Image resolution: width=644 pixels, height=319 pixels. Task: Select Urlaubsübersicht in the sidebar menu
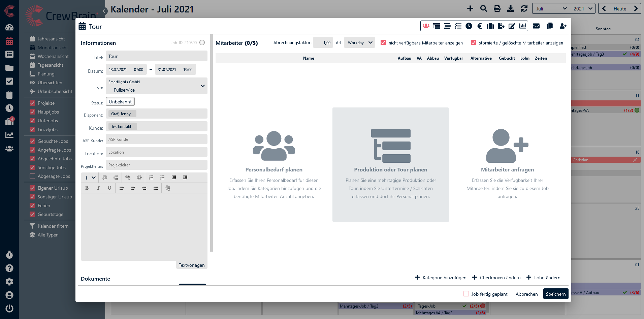[55, 91]
